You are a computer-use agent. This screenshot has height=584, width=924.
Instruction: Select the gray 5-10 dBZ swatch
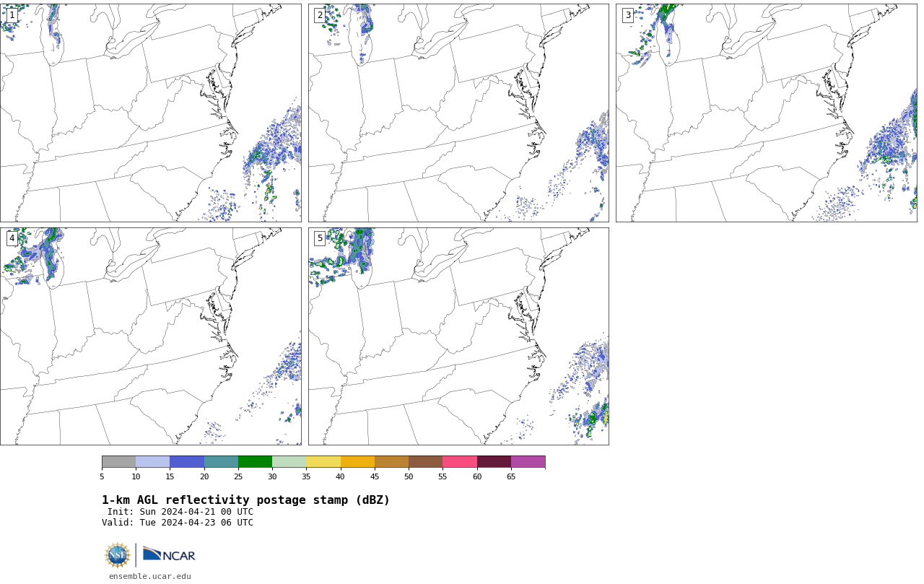pyautogui.click(x=119, y=462)
